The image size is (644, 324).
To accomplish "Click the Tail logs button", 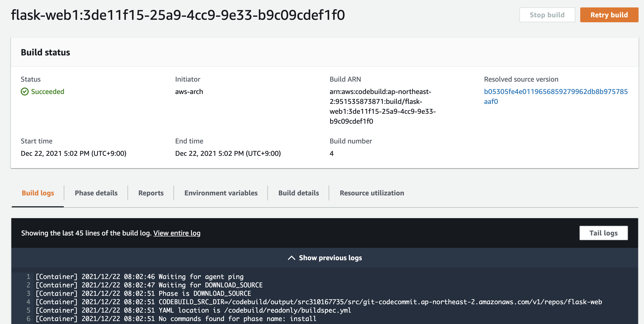I will [604, 233].
